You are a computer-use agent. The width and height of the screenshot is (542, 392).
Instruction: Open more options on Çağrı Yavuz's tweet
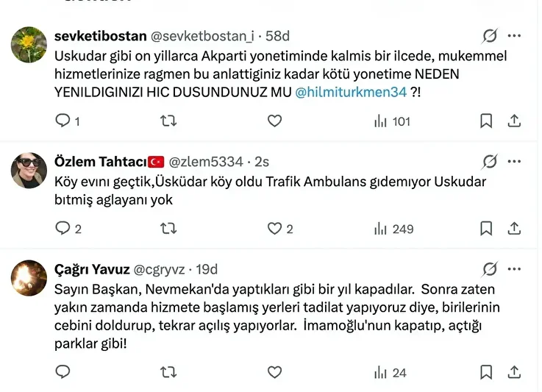pyautogui.click(x=514, y=268)
